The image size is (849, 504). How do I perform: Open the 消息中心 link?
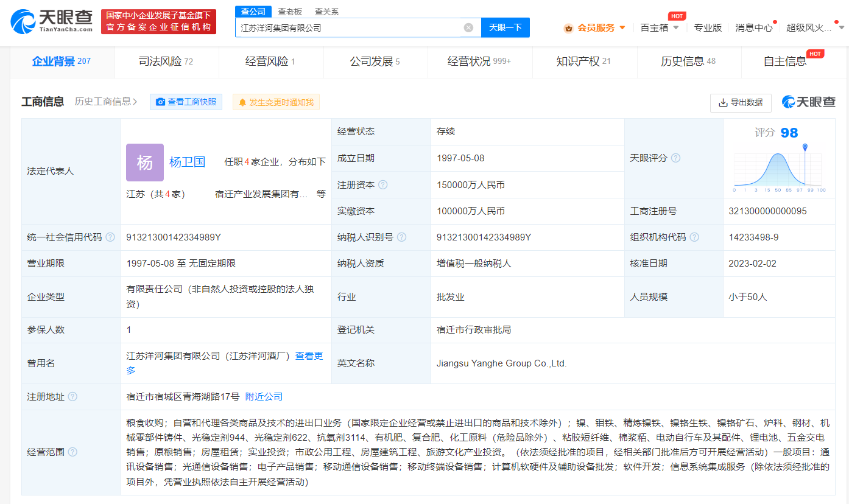click(754, 27)
